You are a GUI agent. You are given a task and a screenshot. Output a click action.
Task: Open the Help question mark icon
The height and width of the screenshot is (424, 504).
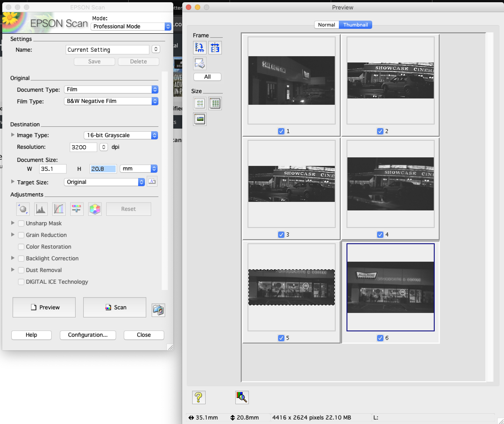[x=199, y=397]
